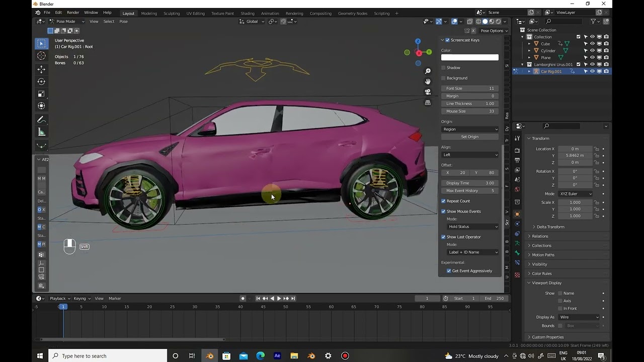Activate the 3D Cursor tool
Viewport: 644px width, 362px height.
pyautogui.click(x=41, y=56)
